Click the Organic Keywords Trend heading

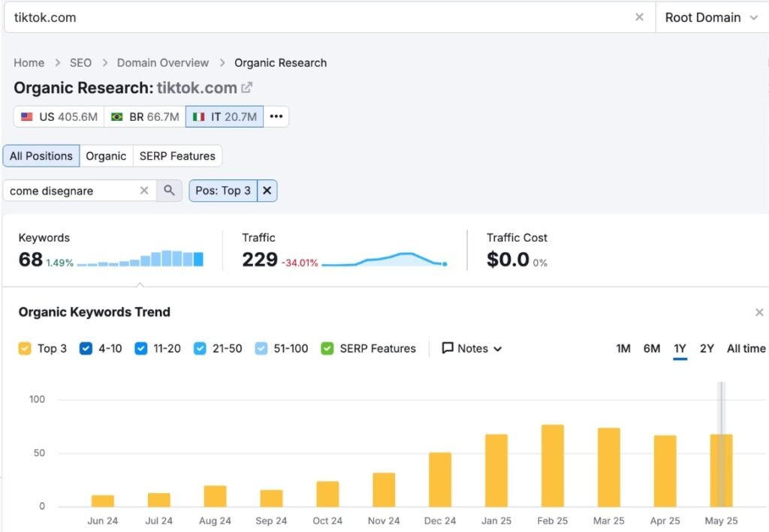pos(95,312)
